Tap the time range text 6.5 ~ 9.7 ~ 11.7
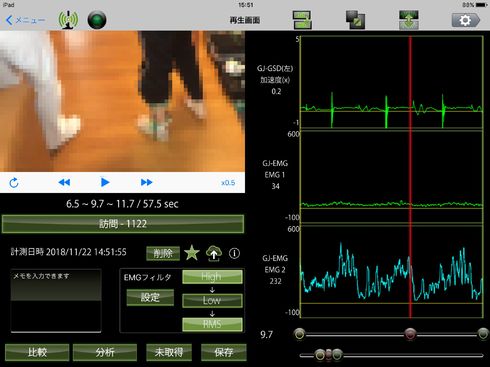 [122, 204]
